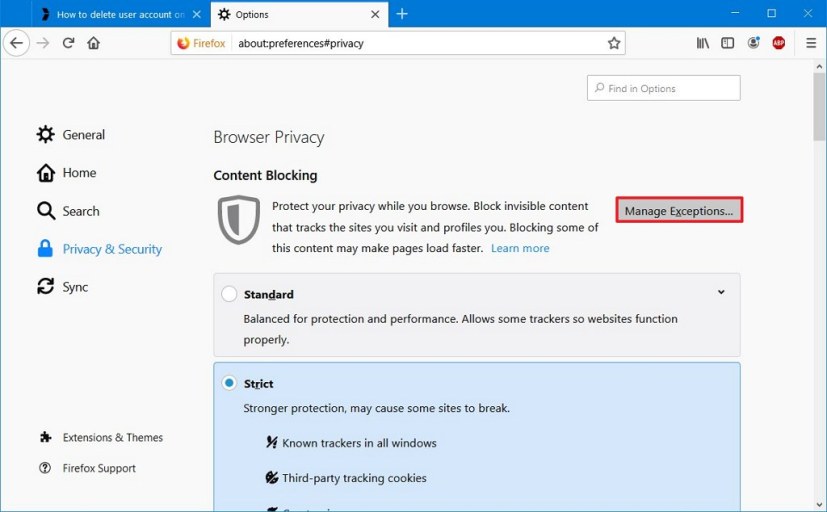Viewport: 827px width, 512px height.
Task: Close the Options tab
Action: click(375, 15)
